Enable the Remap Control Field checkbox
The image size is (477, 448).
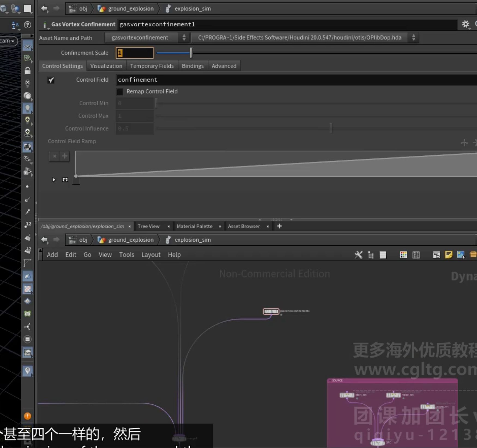coord(120,92)
